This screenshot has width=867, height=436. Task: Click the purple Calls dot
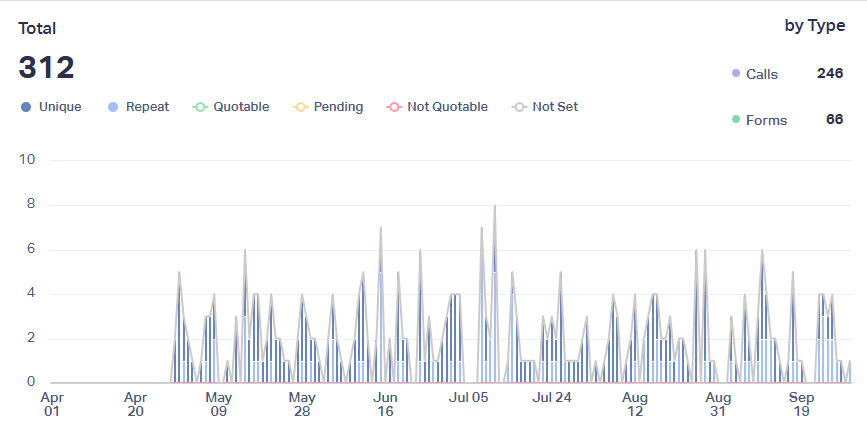736,74
